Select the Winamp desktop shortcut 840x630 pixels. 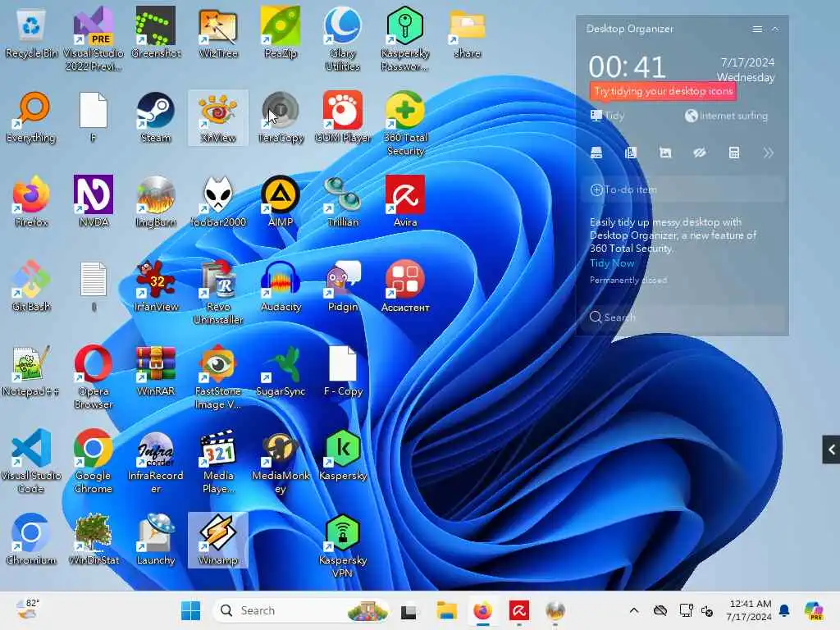218,540
